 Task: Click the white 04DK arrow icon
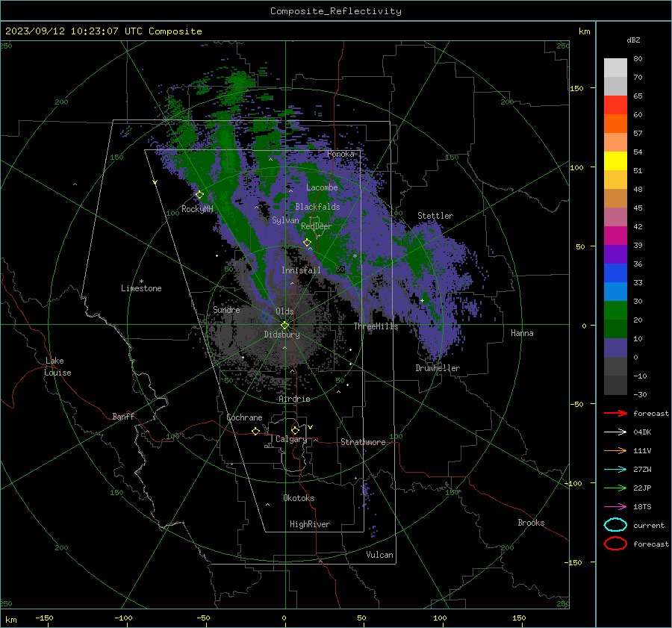pyautogui.click(x=615, y=432)
